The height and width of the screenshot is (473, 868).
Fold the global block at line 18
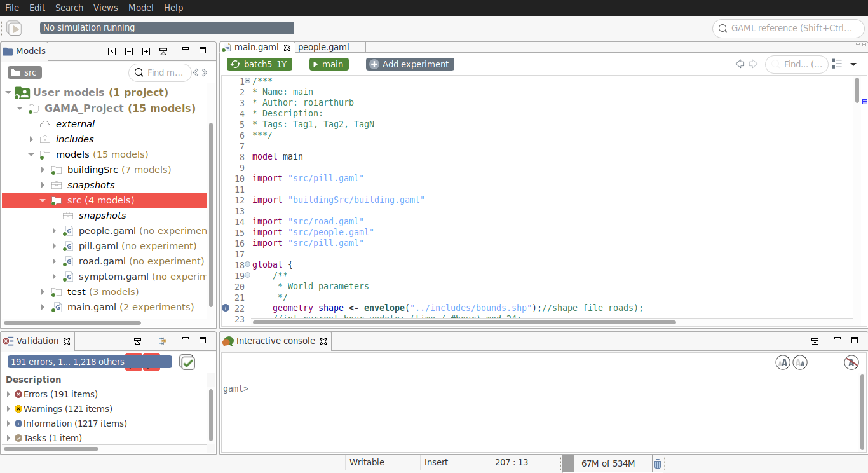[x=247, y=264]
